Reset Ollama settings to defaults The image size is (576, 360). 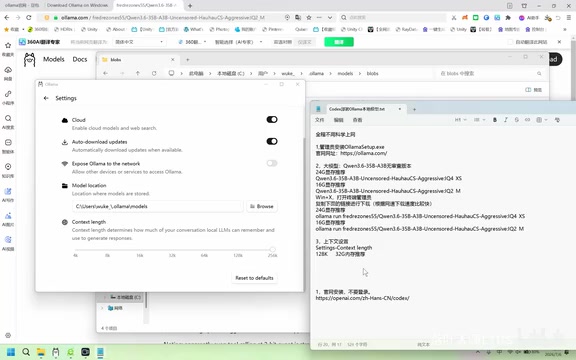254,278
